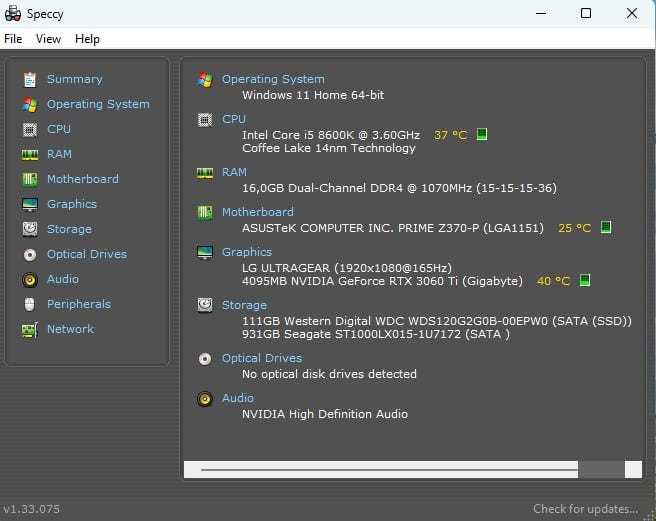Click the Motherboard heading link in summary
This screenshot has height=521, width=656.
(257, 212)
